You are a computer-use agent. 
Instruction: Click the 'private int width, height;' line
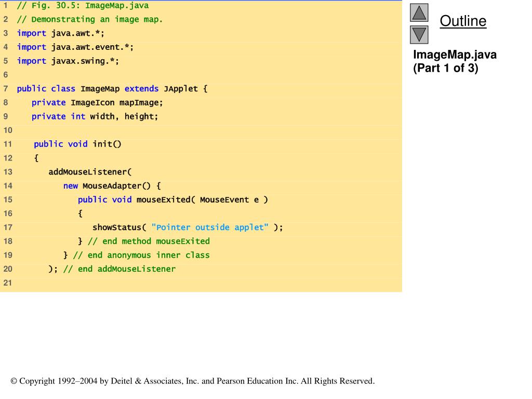tap(95, 117)
